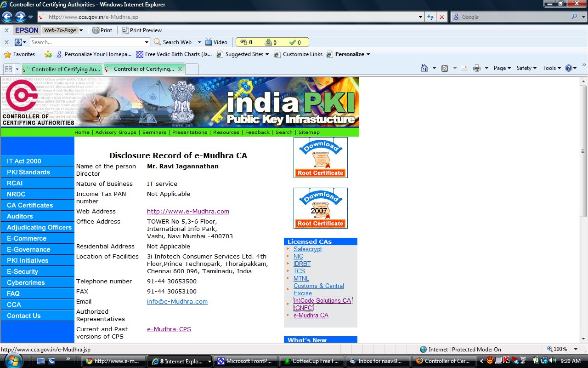588x368 pixels.
Task: Click the info@e-Mudhra.com email link
Action: point(177,302)
